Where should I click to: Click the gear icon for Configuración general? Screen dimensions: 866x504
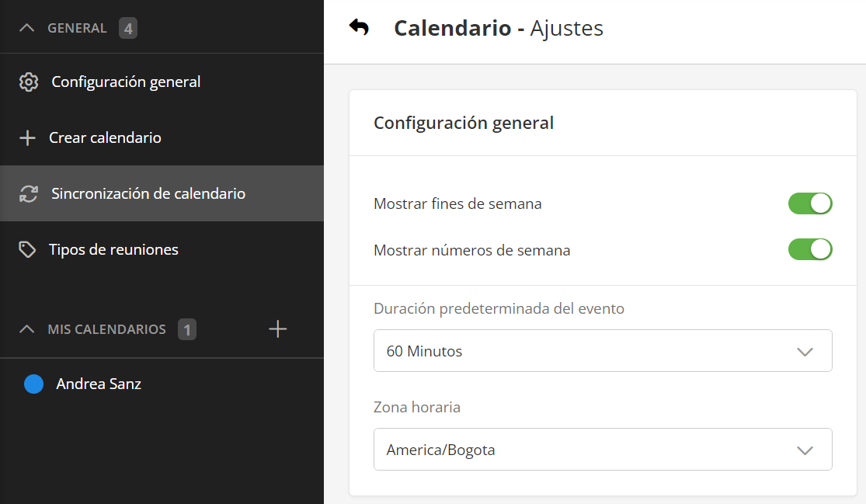[29, 82]
